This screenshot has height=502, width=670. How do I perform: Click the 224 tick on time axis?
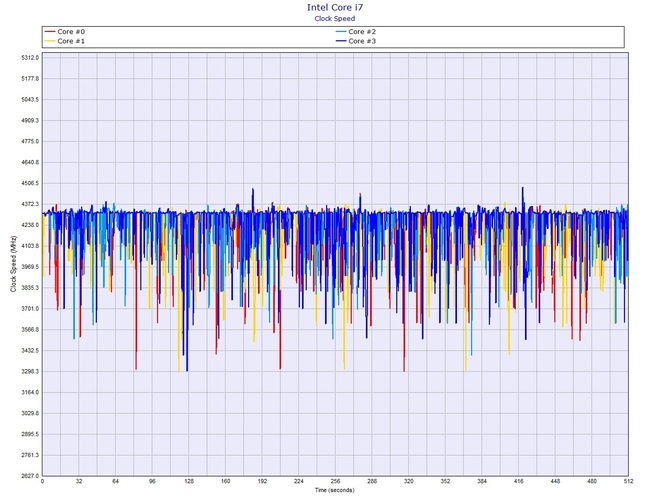(x=299, y=481)
